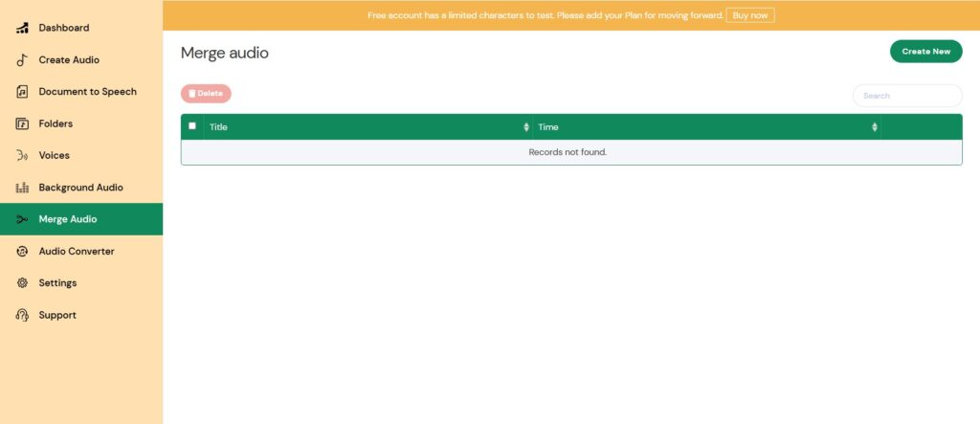Click the Create Audio music note icon
This screenshot has width=980, height=424.
[x=22, y=60]
